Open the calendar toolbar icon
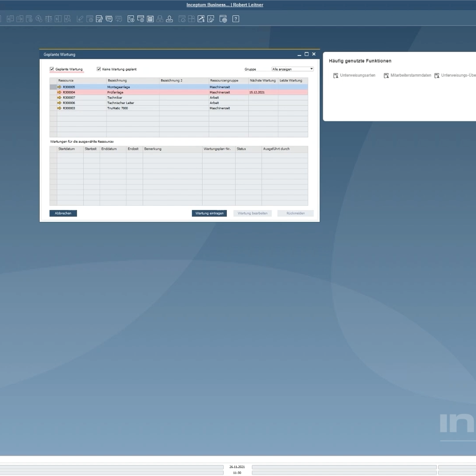 click(150, 19)
